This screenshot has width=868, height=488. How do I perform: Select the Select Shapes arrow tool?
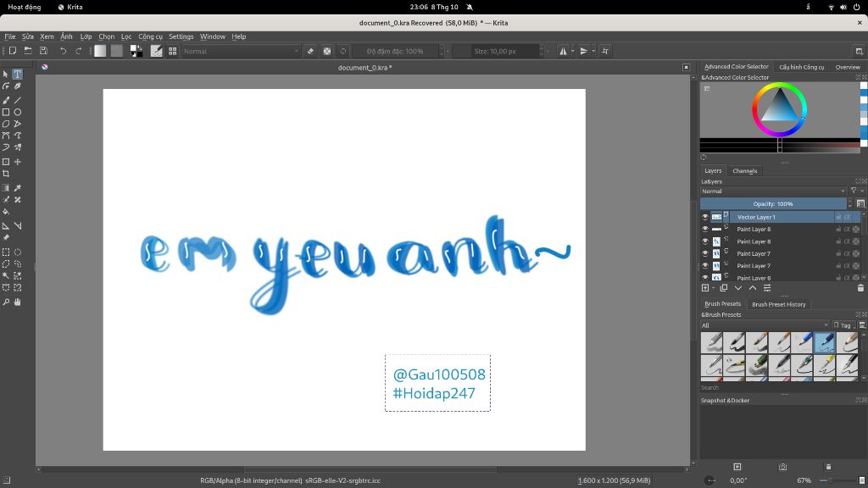[6, 75]
